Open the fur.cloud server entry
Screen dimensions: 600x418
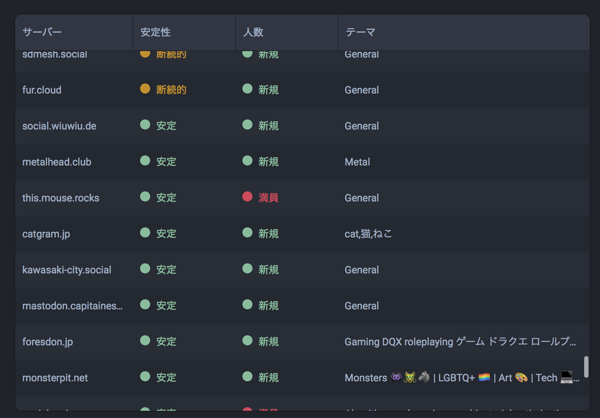coord(42,90)
